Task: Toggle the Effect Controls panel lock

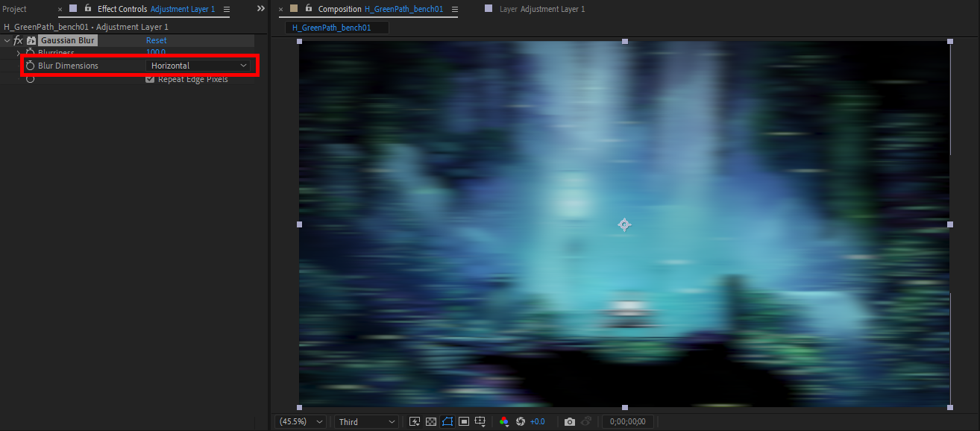Action: pyautogui.click(x=88, y=8)
